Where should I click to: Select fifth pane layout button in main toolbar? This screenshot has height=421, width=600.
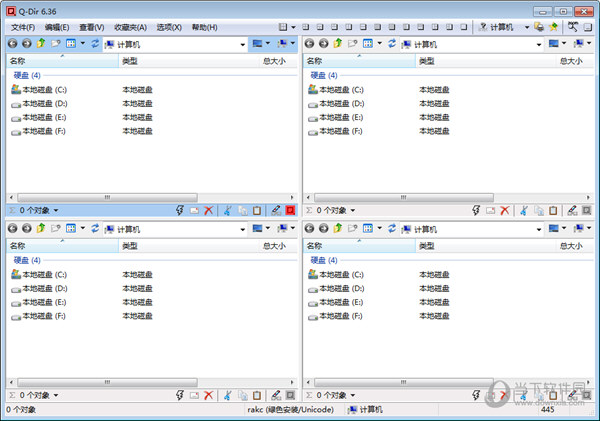tap(363, 27)
